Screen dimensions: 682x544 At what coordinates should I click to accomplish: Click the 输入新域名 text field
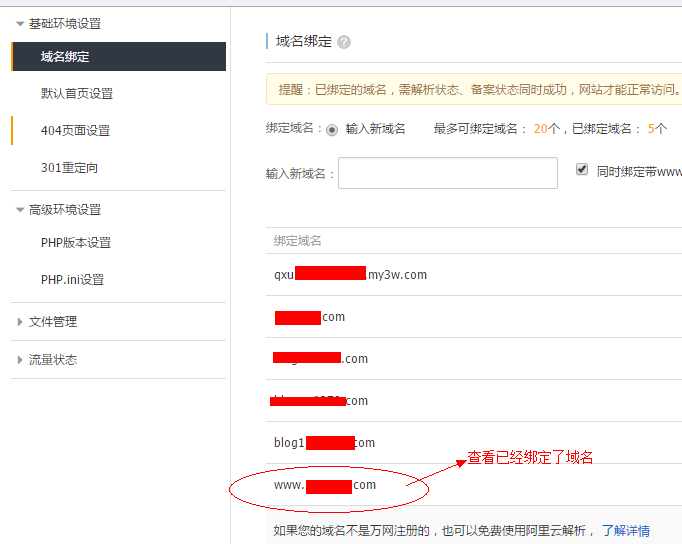pos(447,173)
